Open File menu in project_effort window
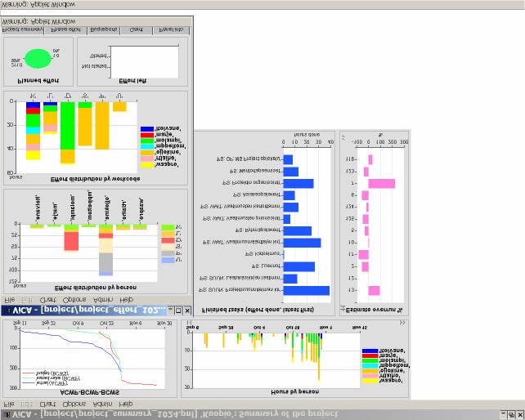The height and width of the screenshot is (420, 525). [9, 300]
